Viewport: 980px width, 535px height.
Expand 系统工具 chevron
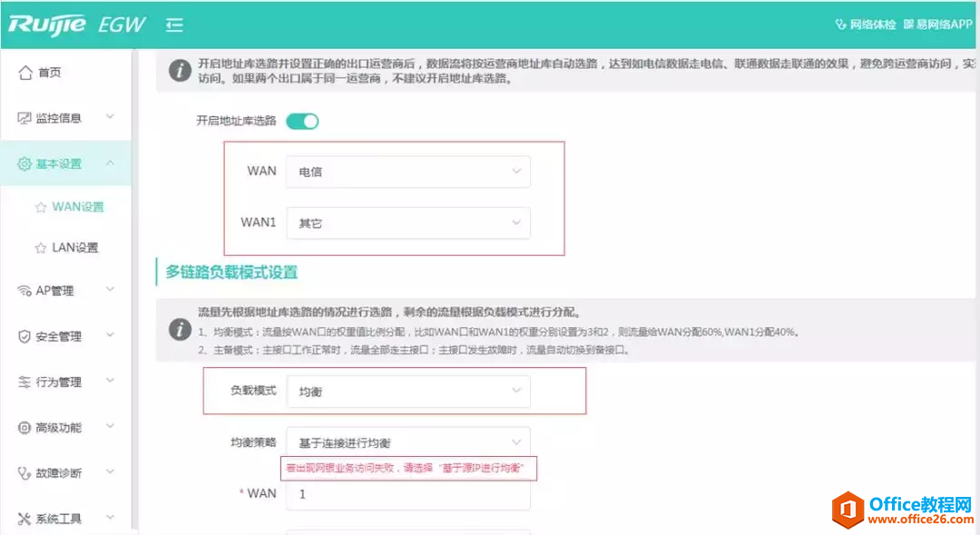pyautogui.click(x=110, y=517)
